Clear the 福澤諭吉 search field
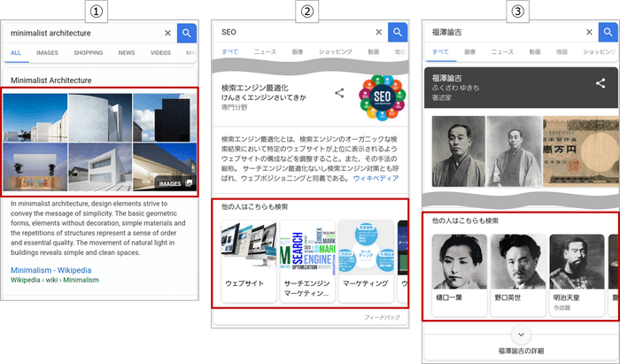This screenshot has height=364, width=620. tap(589, 32)
